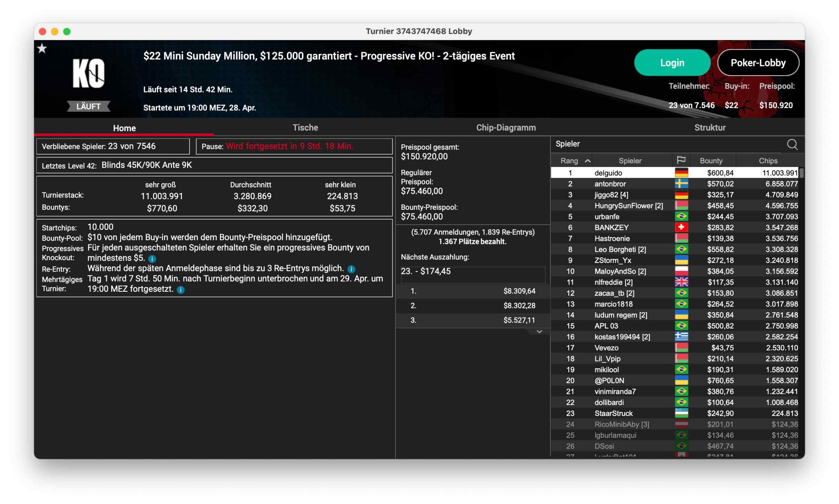Image resolution: width=839 pixels, height=504 pixels.
Task: Click the player search magnifier icon
Action: (791, 144)
